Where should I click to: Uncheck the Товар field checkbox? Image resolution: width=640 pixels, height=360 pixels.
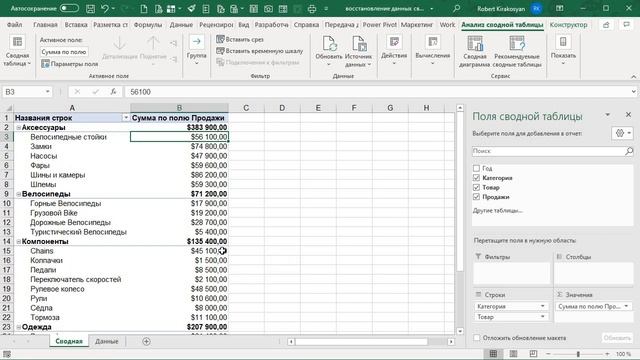(476, 187)
